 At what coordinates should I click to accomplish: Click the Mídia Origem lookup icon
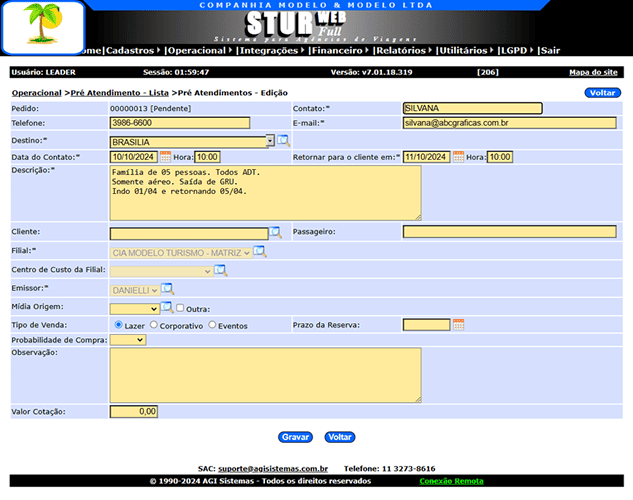(x=167, y=308)
